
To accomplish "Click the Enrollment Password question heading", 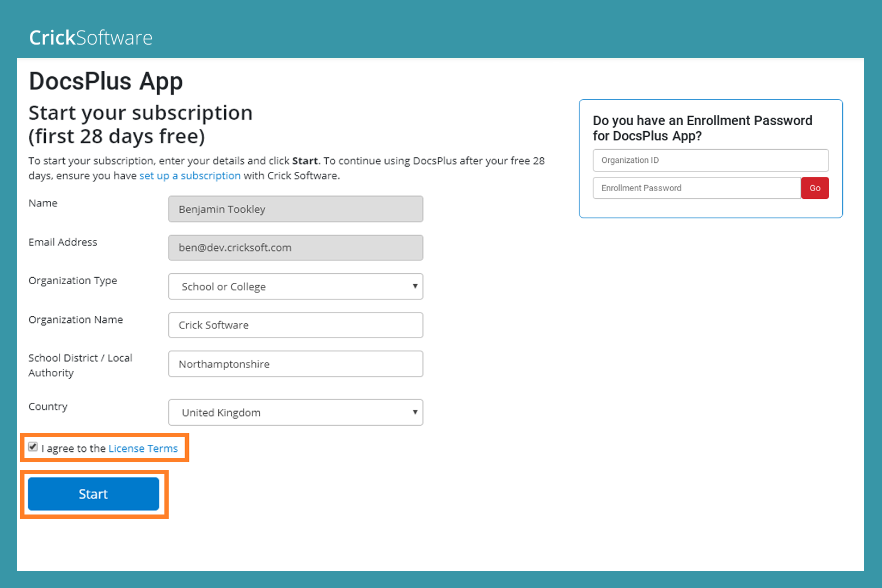I will [702, 128].
